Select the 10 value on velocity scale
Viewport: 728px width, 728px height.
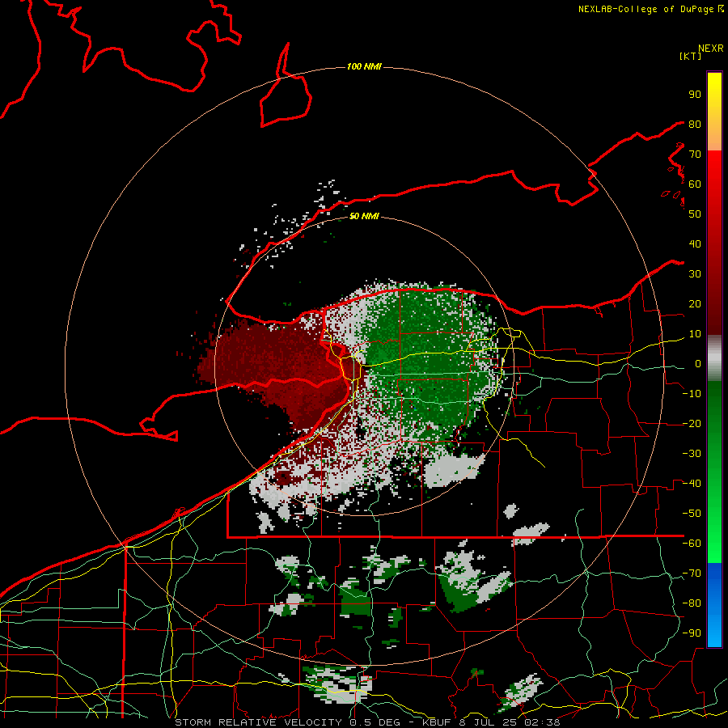[695, 334]
